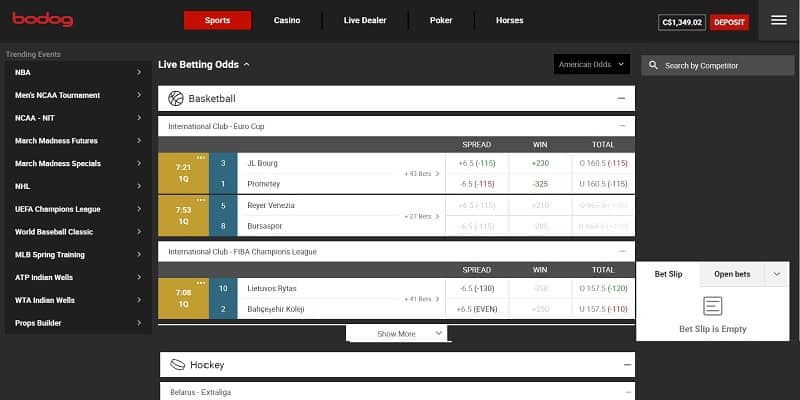
Task: Click the 7:21 1Q game clock
Action: click(x=183, y=173)
